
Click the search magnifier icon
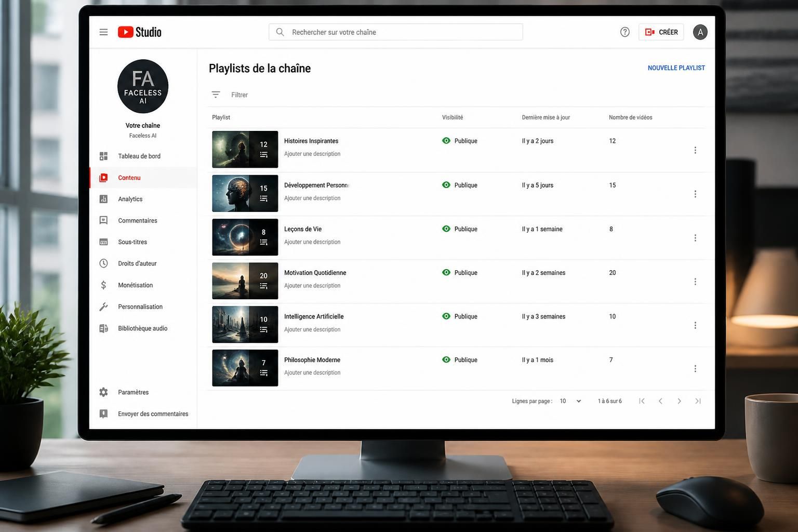[280, 32]
